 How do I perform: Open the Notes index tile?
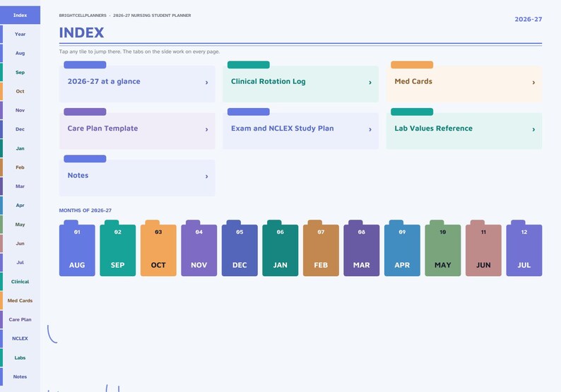pyautogui.click(x=137, y=176)
